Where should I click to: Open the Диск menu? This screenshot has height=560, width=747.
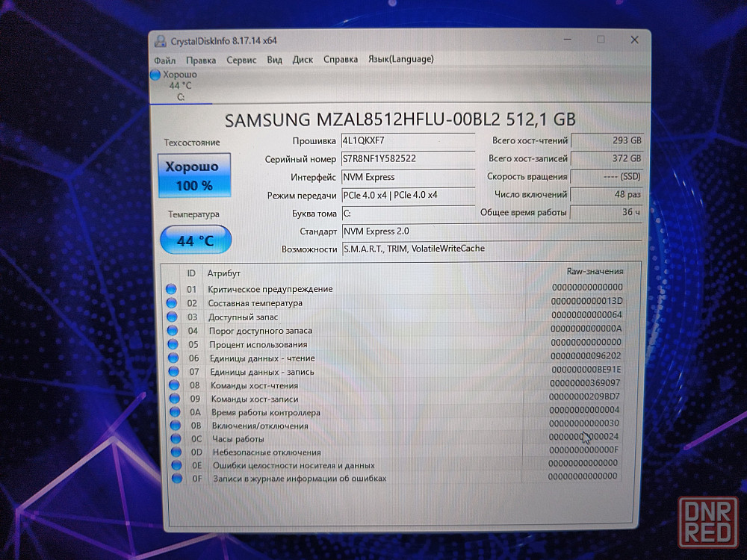pos(303,60)
